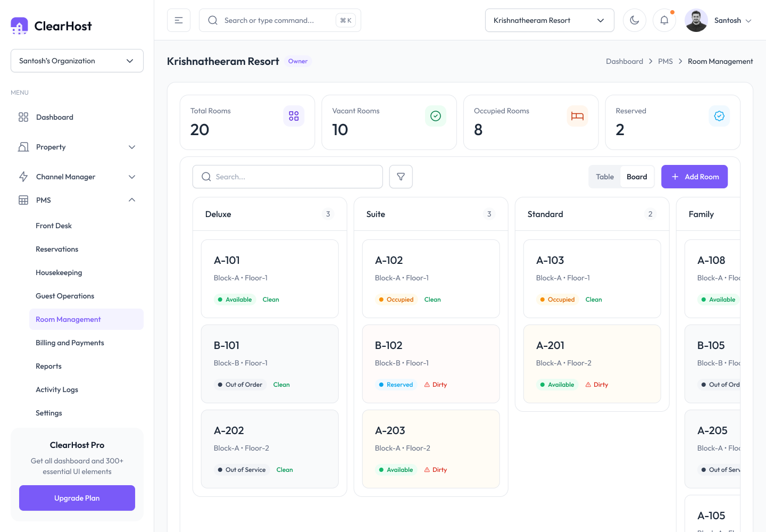Click the Vacant Rooms checkmark icon
766x532 pixels.
pos(436,116)
